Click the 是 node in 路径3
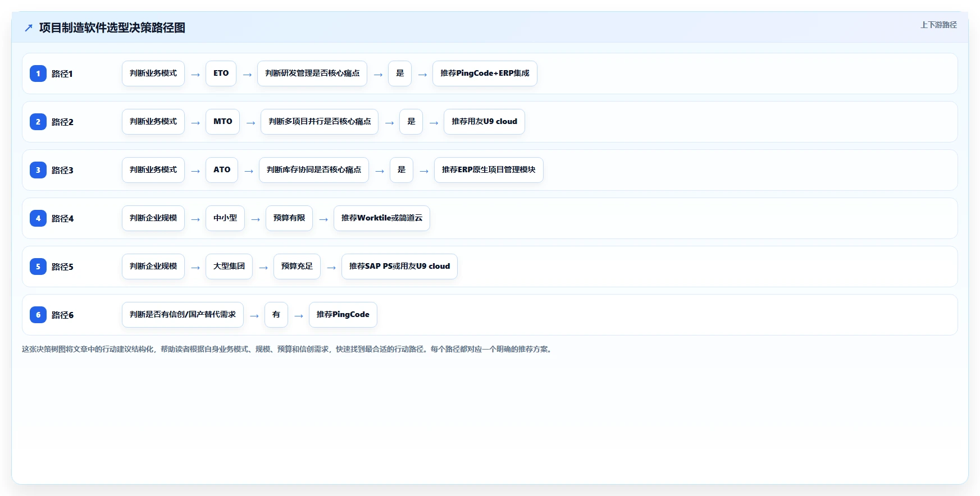Image resolution: width=980 pixels, height=496 pixels. (402, 170)
